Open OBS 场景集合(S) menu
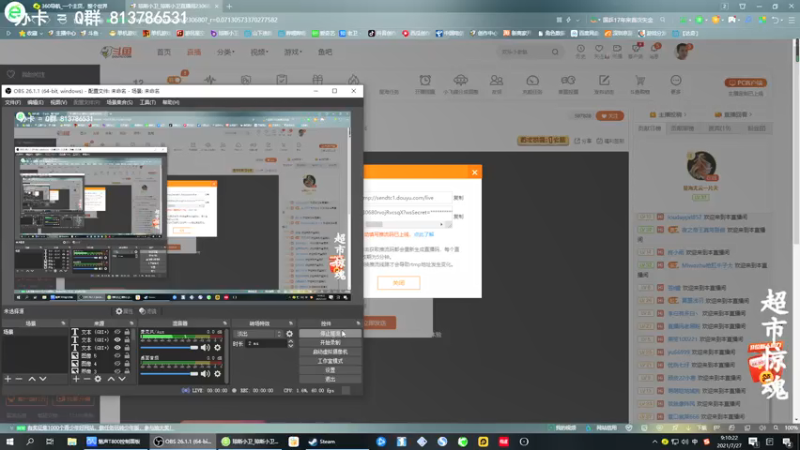The image size is (800, 450). pos(119,103)
